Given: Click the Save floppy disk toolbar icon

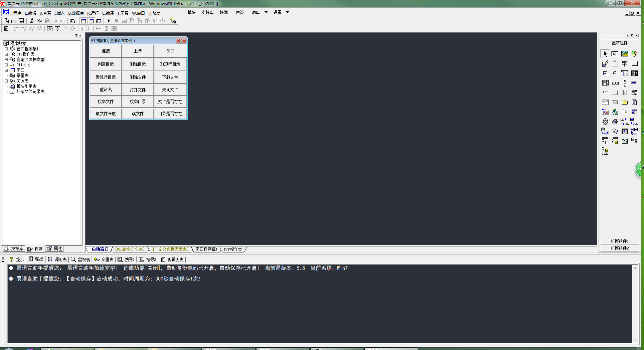Looking at the screenshot, I should point(21,21).
